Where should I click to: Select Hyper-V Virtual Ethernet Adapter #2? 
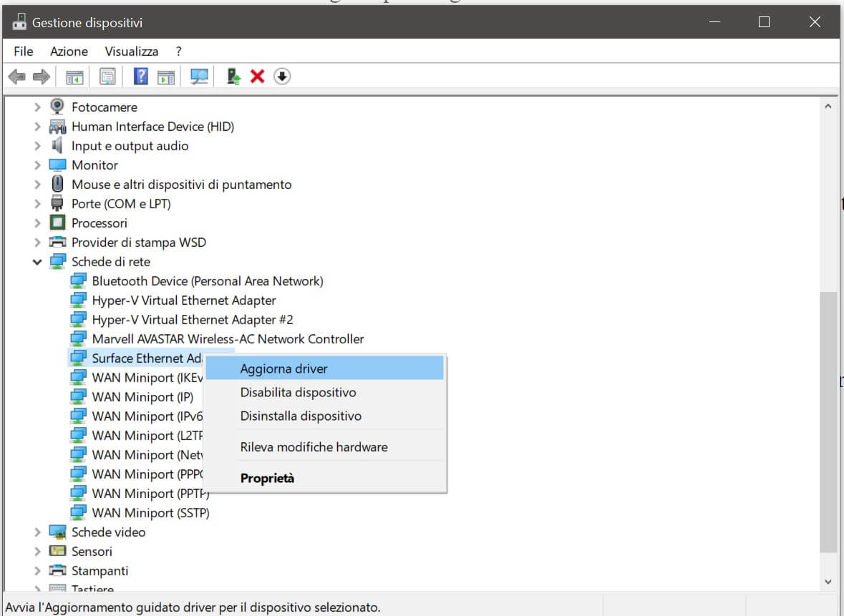click(192, 320)
